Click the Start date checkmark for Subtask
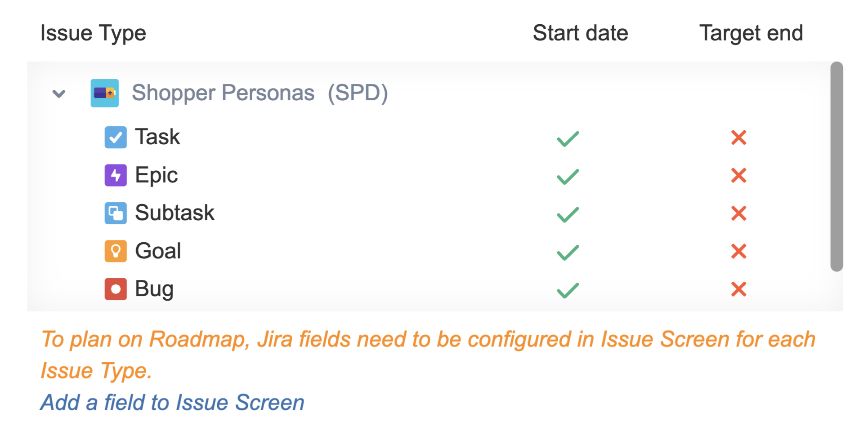Screen dimensions: 868x435 (x=568, y=214)
